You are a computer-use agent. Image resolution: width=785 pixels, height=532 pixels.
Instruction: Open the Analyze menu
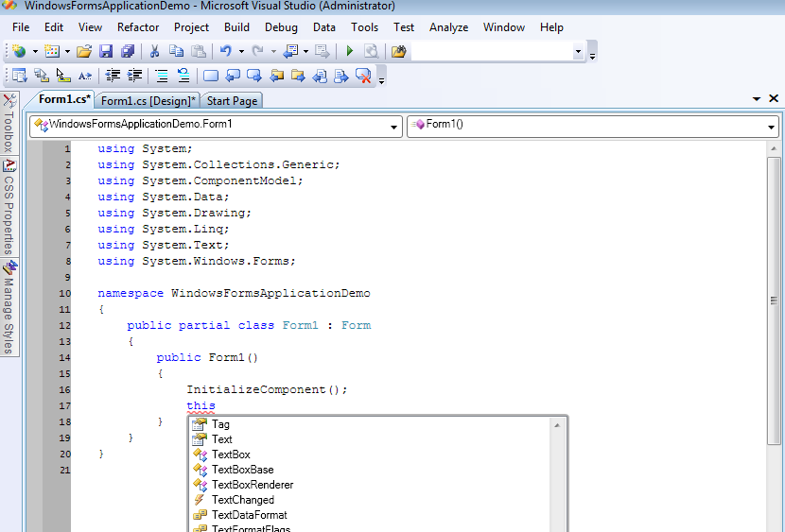click(x=448, y=27)
